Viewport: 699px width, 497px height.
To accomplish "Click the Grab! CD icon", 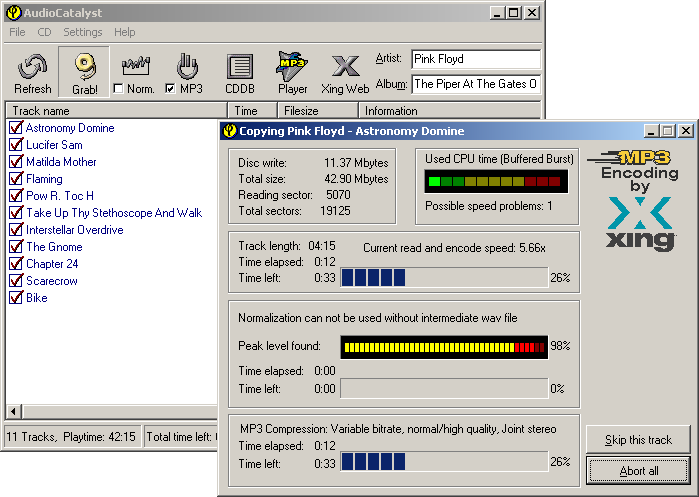I will point(85,66).
